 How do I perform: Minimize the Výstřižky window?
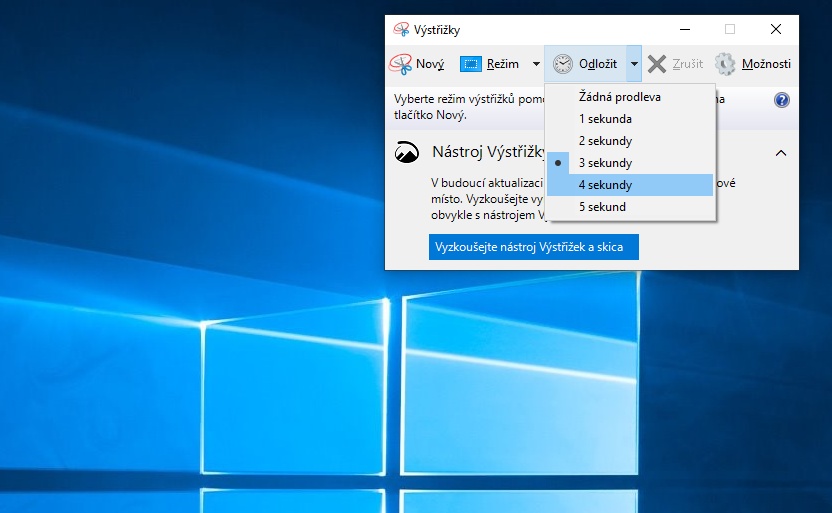tap(684, 30)
